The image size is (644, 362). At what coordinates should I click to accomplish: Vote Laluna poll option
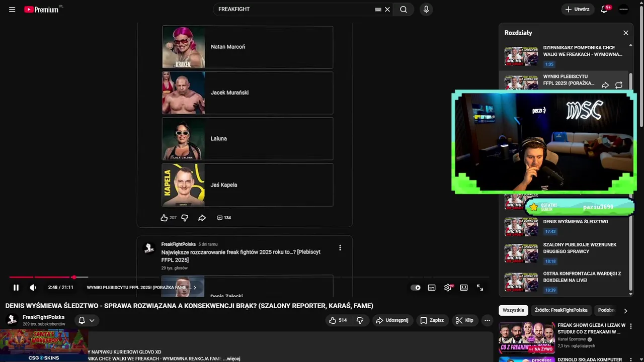tap(248, 139)
